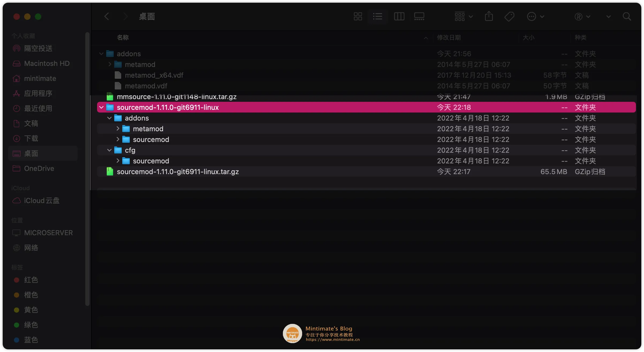Switch to column view layout
Viewport: 644px width, 352px height.
399,16
